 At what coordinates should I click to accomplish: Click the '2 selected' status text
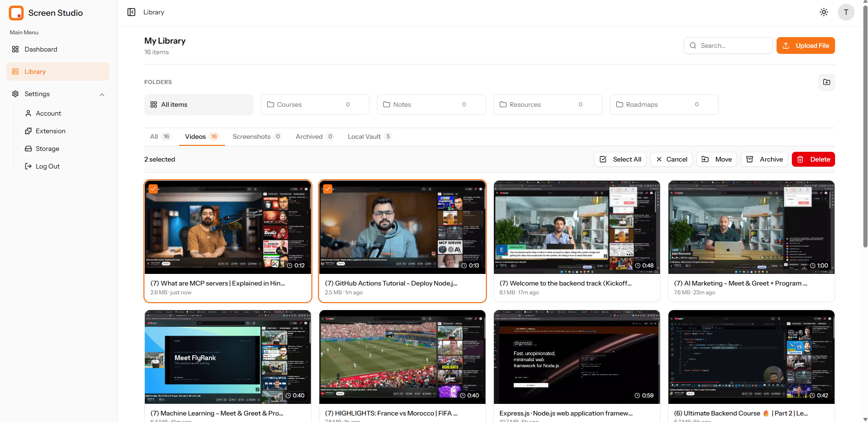coord(160,159)
